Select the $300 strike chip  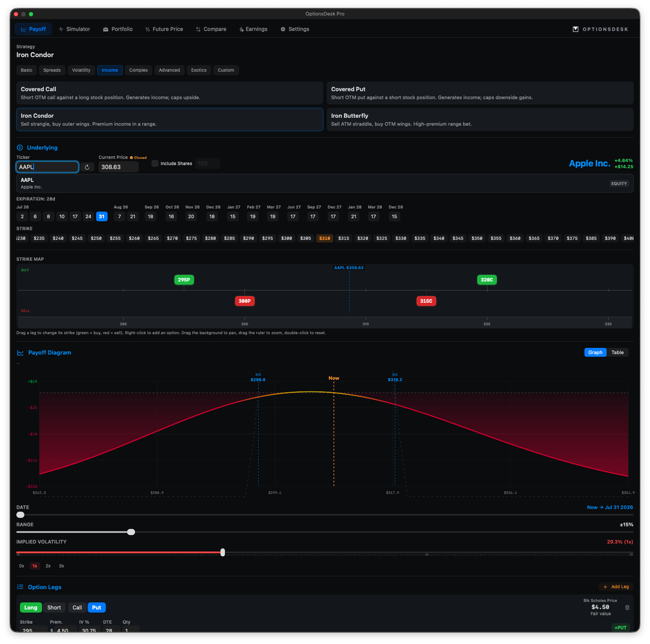coord(286,238)
